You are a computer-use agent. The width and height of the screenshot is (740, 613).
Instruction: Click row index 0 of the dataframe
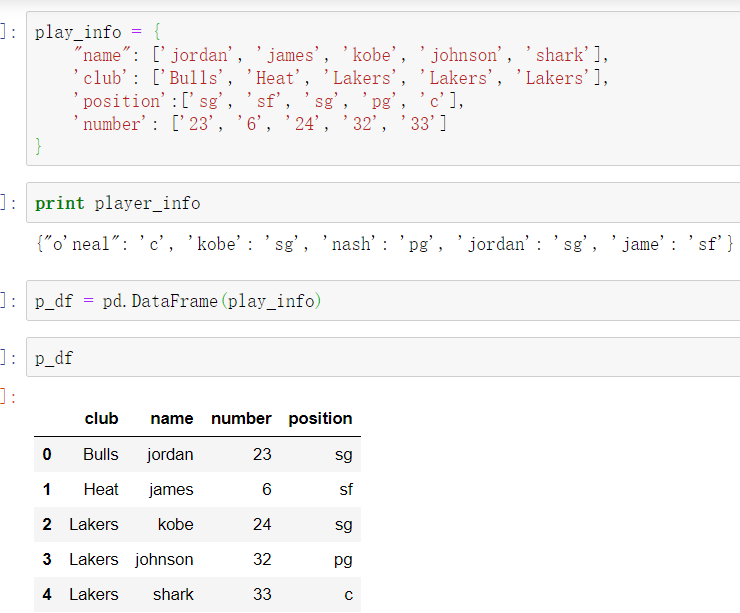point(47,454)
